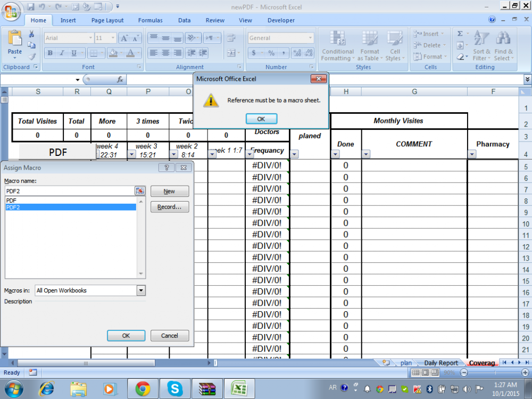
Task: Close the Microsoft Office Excel warning dialog
Action: [x=319, y=79]
